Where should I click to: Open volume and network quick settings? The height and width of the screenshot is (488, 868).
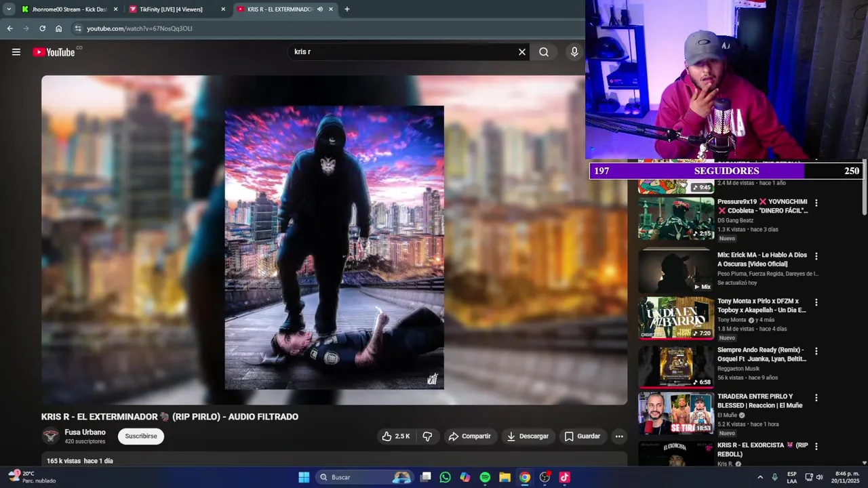814,477
